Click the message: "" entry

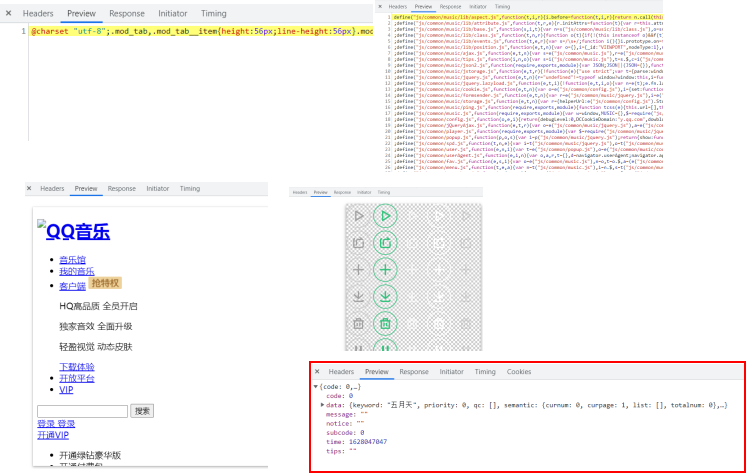(x=346, y=414)
